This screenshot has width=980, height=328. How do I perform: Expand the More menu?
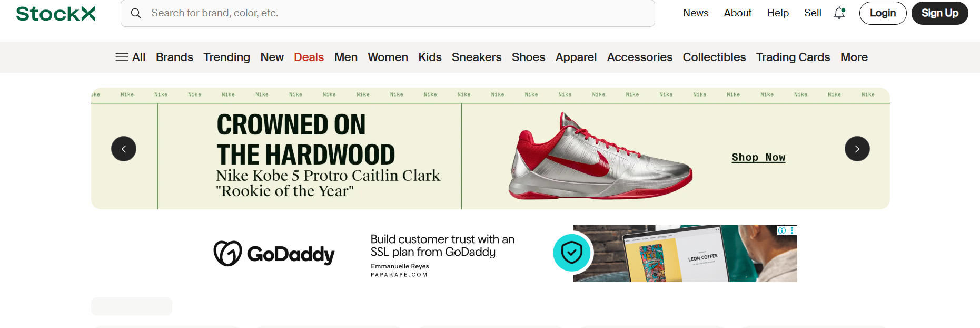854,57
